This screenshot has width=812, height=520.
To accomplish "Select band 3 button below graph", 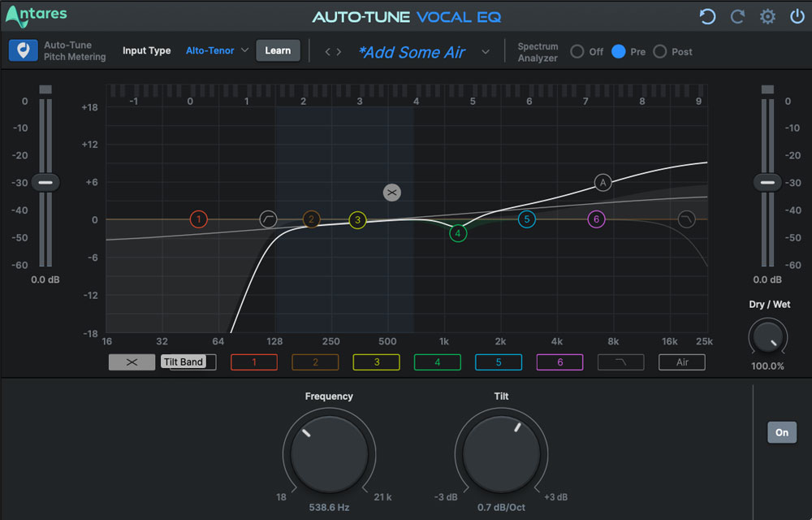I will click(376, 362).
